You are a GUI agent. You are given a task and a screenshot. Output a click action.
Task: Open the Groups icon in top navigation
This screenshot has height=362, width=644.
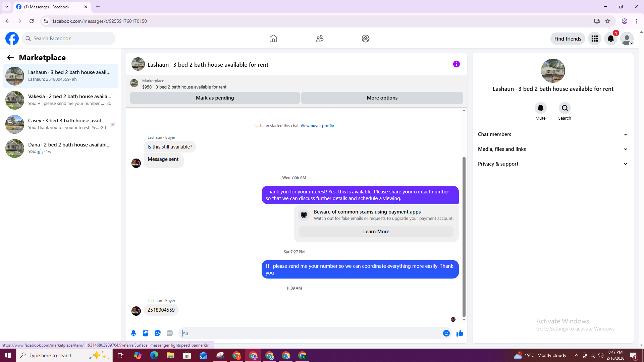click(366, 39)
